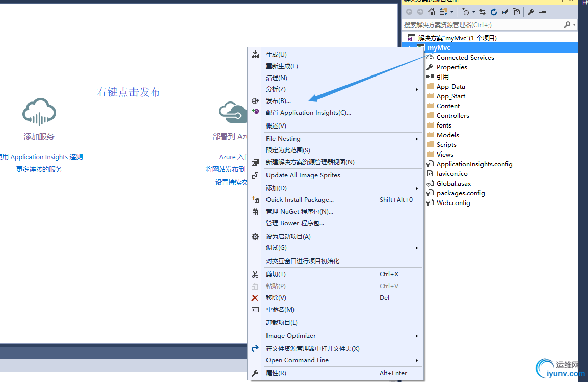Screen dimensions: 588x382
Task: Select the 引用 references node
Action: coord(442,77)
